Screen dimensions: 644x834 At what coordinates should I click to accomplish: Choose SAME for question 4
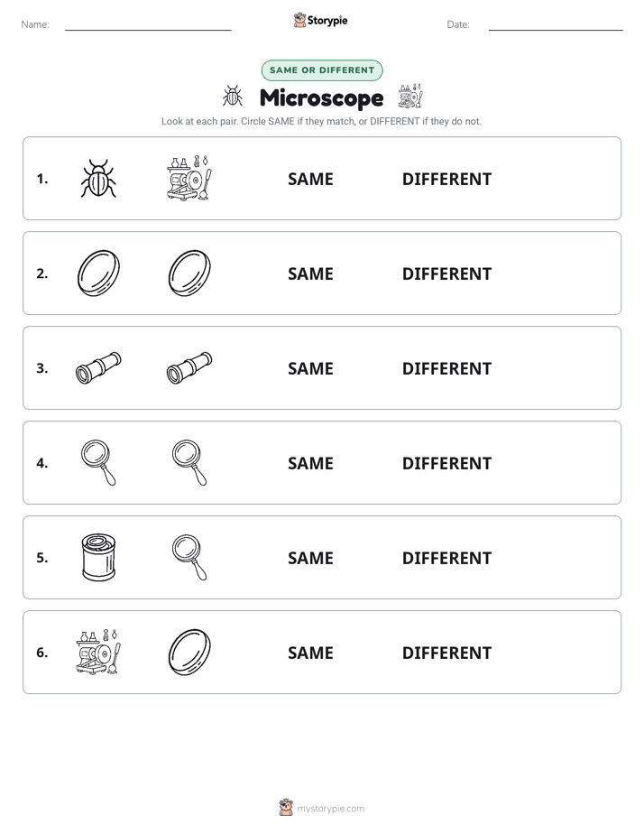[310, 463]
